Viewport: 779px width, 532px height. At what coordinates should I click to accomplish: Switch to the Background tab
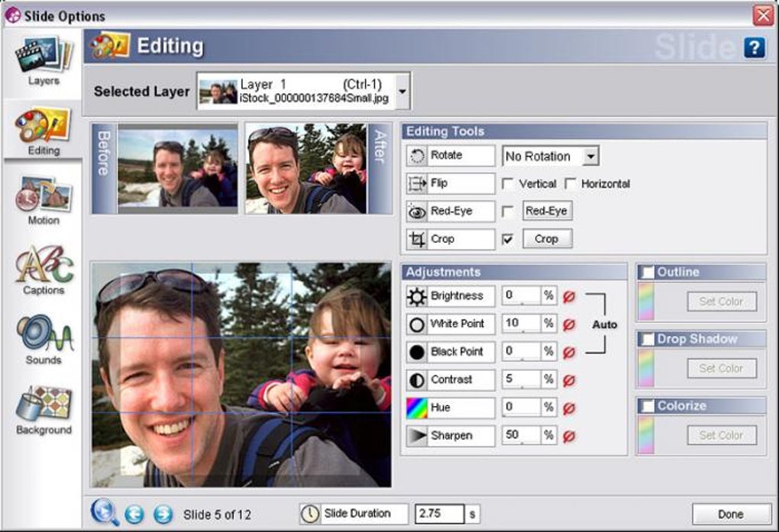coord(44,411)
